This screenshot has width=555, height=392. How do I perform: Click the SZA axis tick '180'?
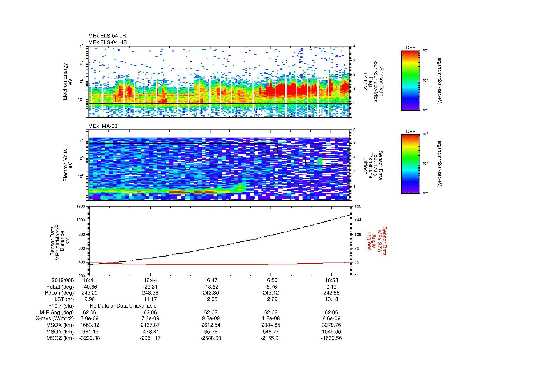pyautogui.click(x=358, y=206)
